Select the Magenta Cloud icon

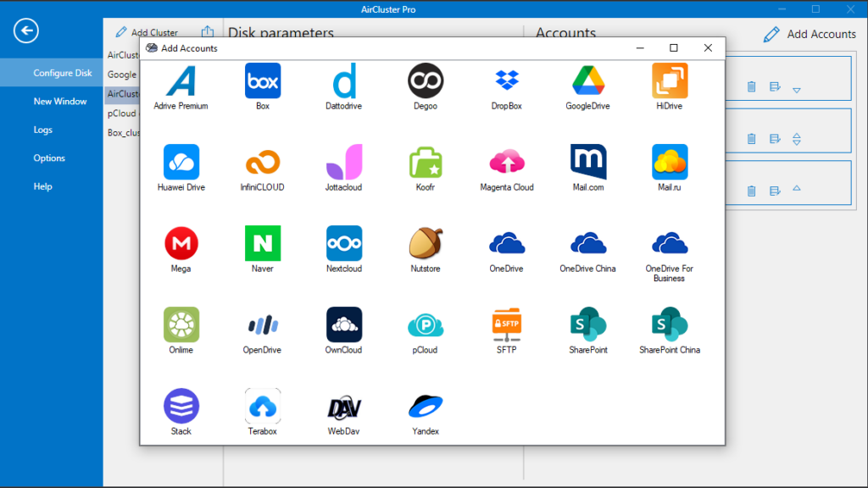pyautogui.click(x=507, y=162)
